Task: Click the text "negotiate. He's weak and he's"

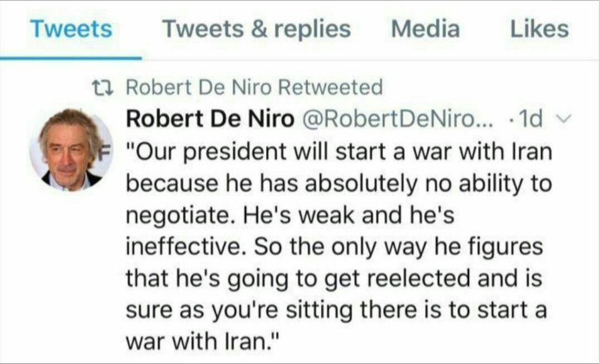Action: [290, 215]
